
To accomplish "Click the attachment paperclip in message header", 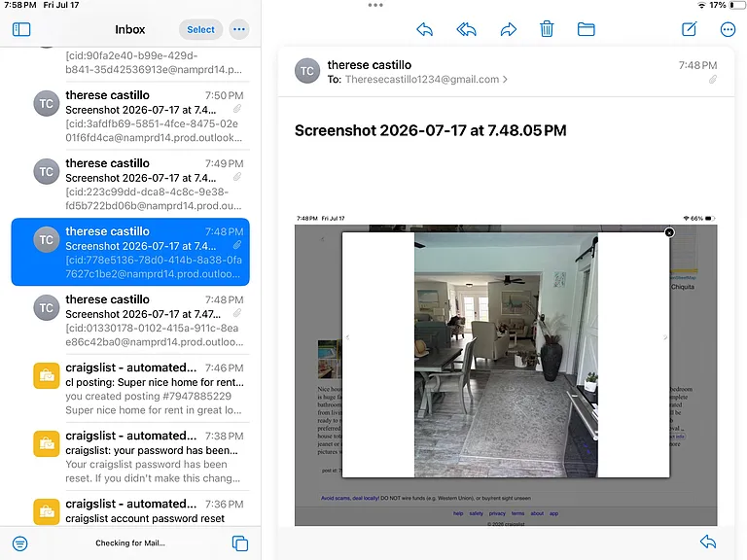I will [x=713, y=80].
